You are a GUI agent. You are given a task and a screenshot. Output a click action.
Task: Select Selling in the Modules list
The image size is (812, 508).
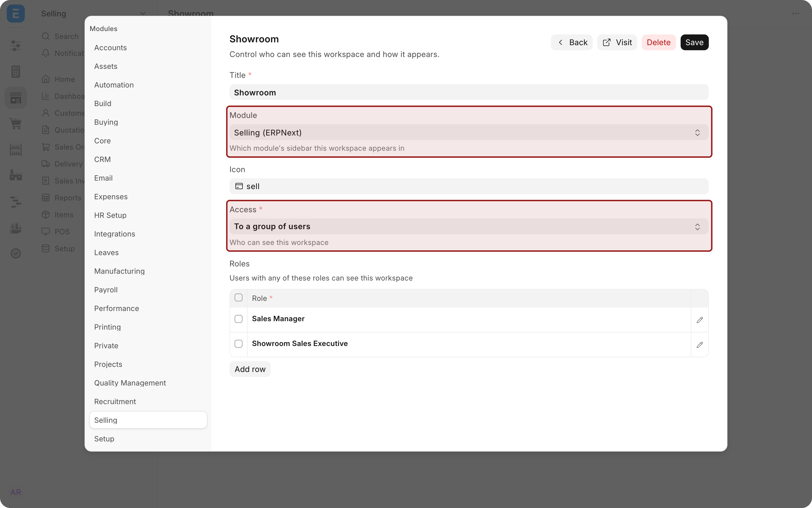click(148, 420)
